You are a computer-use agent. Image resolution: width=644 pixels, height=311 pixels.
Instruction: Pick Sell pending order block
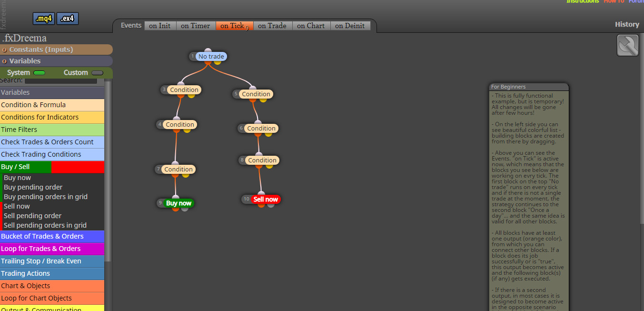(x=32, y=216)
